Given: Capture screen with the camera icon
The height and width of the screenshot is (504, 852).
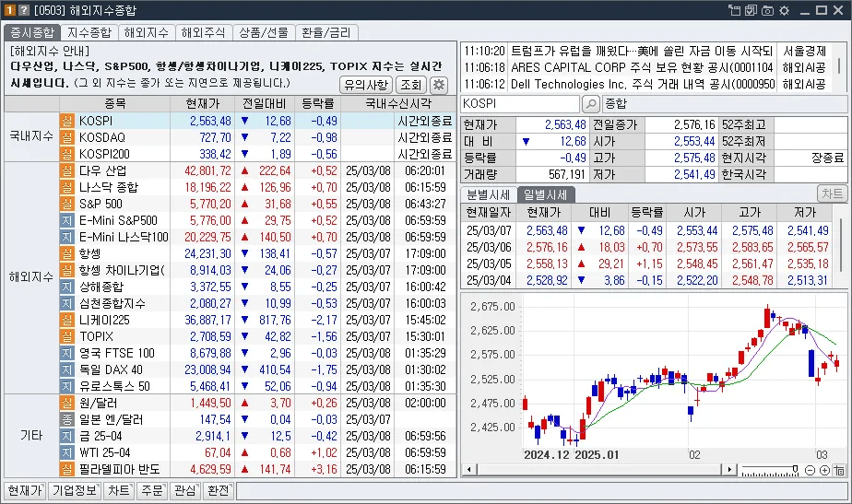Looking at the screenshot, I should (768, 10).
